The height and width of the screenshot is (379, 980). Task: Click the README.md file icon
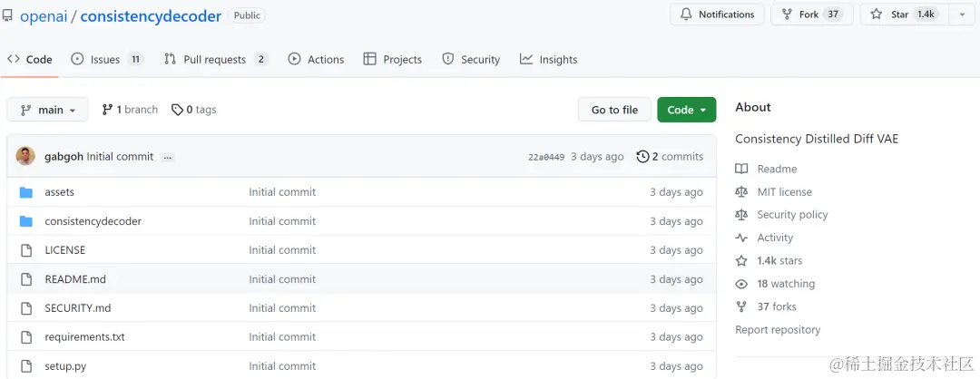(x=25, y=279)
